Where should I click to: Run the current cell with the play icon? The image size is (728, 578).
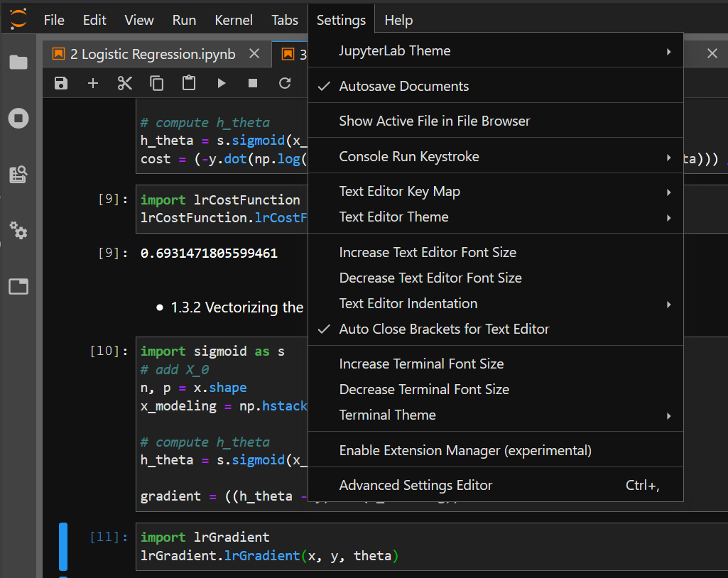[222, 83]
